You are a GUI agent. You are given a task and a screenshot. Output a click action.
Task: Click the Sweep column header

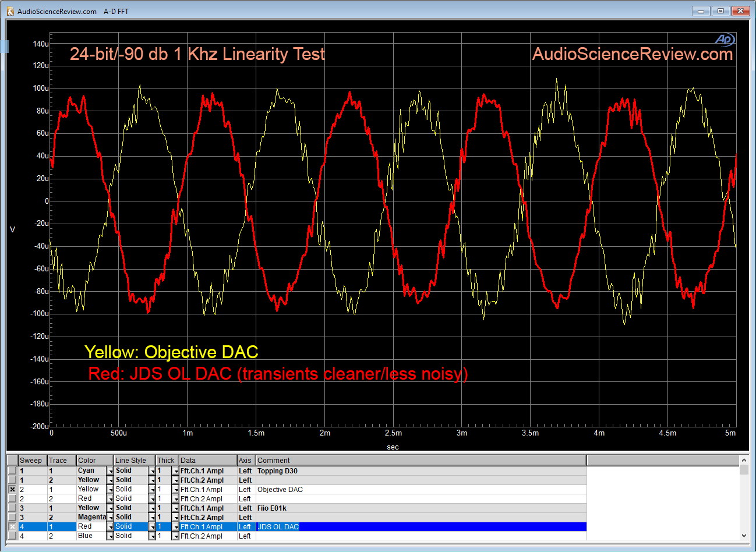(x=33, y=460)
